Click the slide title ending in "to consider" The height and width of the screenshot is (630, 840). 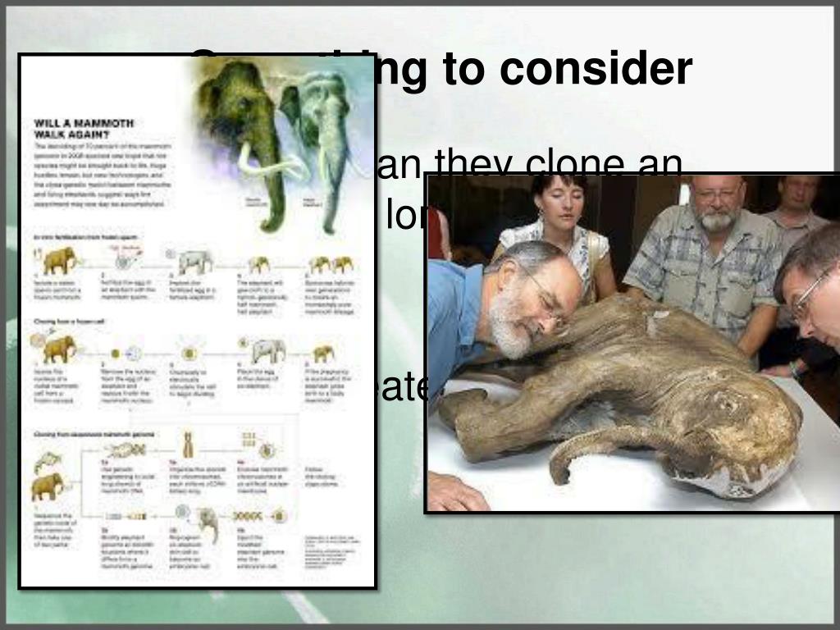(441, 68)
